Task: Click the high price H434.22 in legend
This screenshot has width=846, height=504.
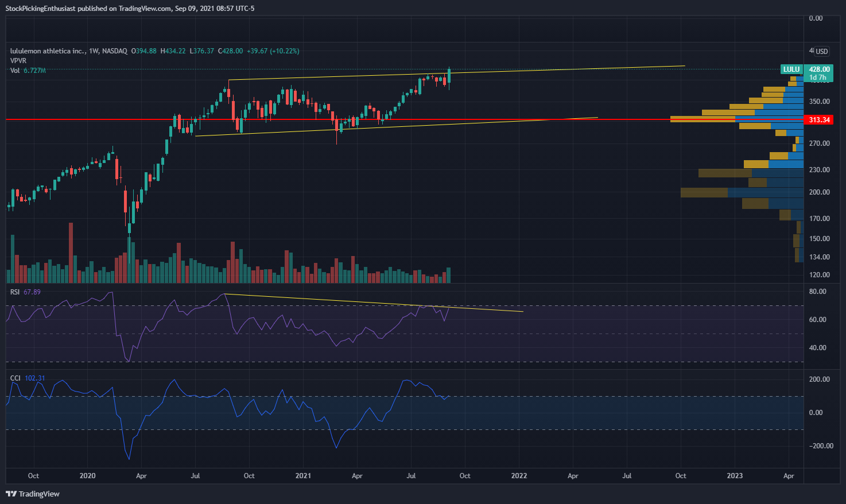Action: pos(173,51)
